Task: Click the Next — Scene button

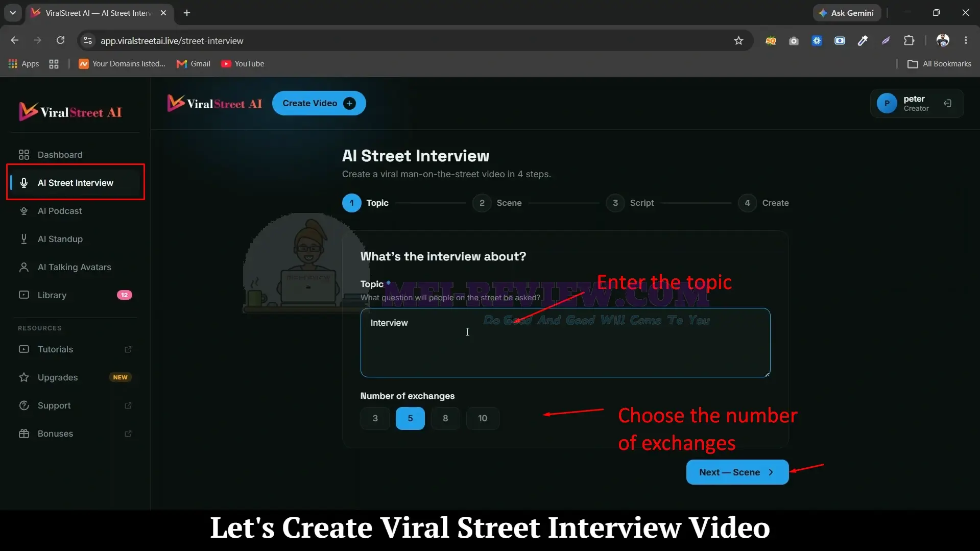Action: click(737, 472)
